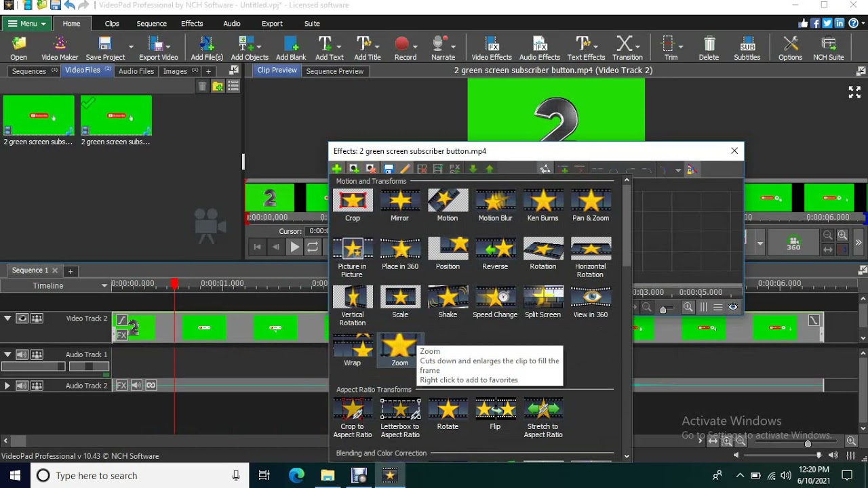Pick the Pan & Zoom effect
868x488 pixels.
point(591,205)
